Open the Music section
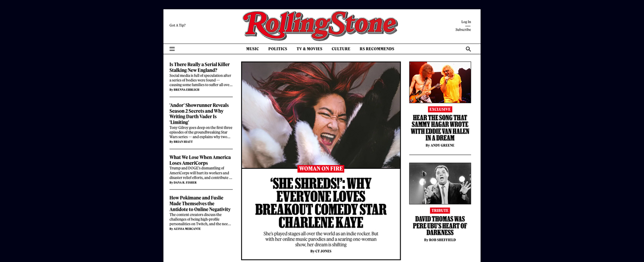 (252, 49)
